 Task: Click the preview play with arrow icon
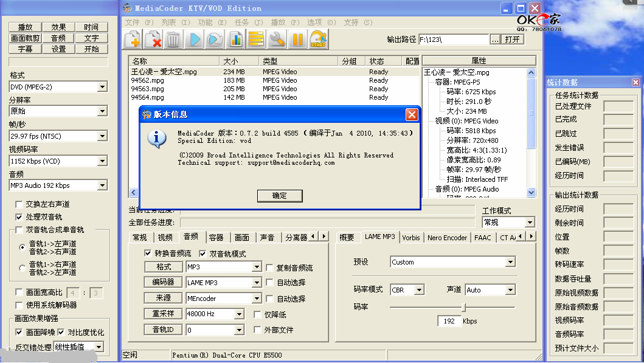pyautogui.click(x=215, y=40)
